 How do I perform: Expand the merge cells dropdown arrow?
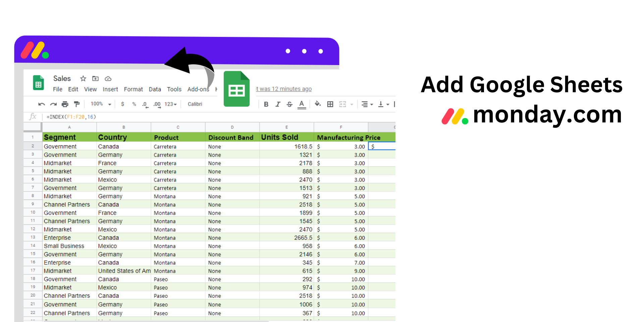click(x=352, y=104)
